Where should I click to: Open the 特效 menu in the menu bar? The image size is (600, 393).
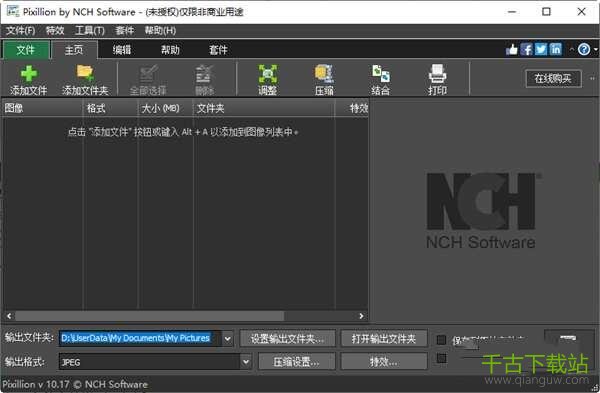(55, 31)
